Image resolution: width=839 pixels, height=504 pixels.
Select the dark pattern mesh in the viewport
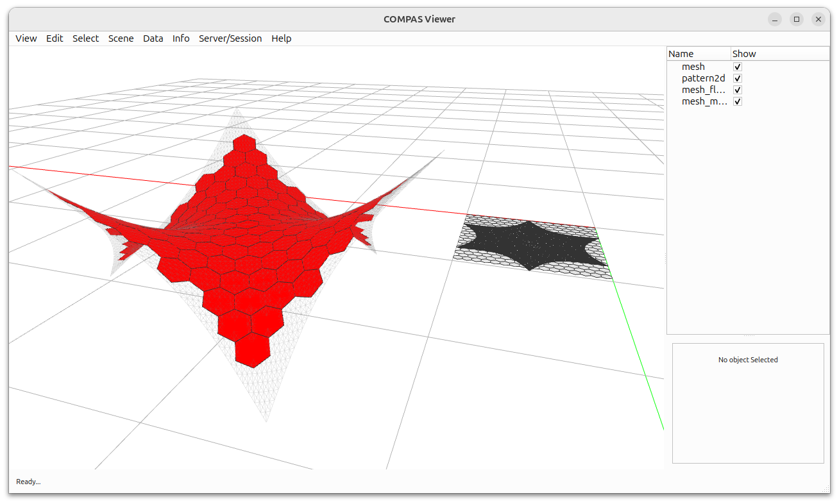pyautogui.click(x=529, y=244)
